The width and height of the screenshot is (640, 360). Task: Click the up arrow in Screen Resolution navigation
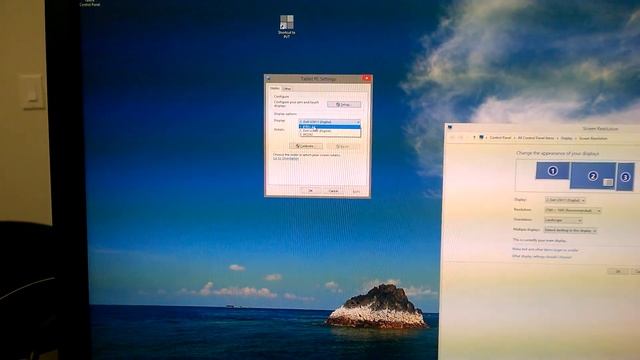474,138
